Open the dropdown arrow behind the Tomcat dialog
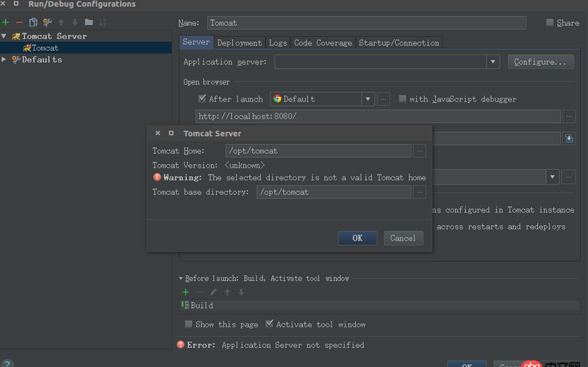The image size is (588, 367). (x=553, y=177)
